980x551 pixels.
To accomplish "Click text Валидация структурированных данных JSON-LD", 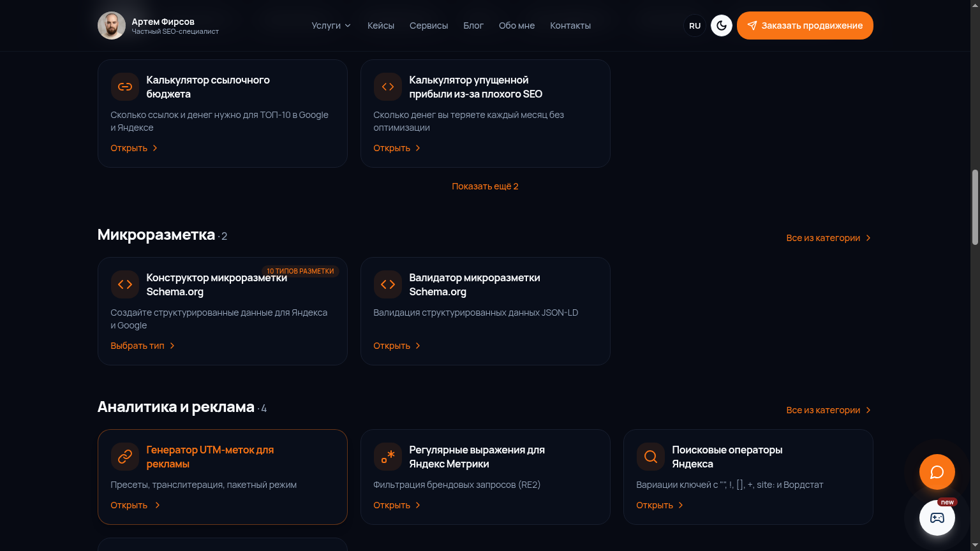I will [476, 312].
